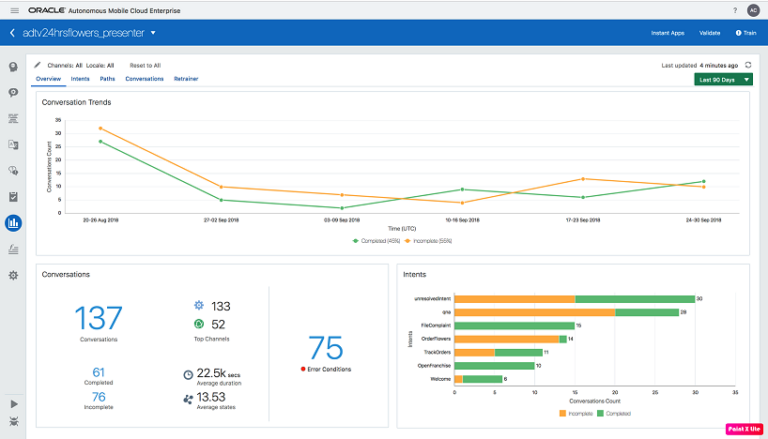Click the play test icon in sidebar

[x=13, y=403]
